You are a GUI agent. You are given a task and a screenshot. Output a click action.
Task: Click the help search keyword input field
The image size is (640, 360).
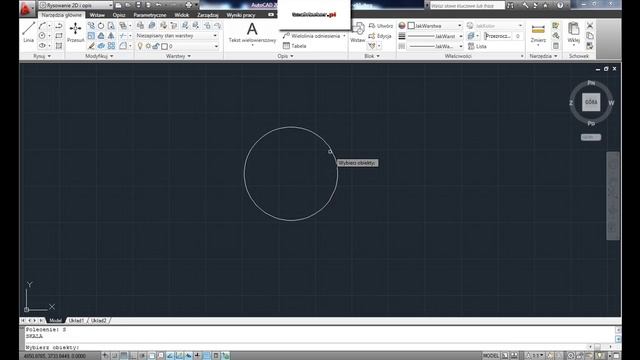point(467,6)
